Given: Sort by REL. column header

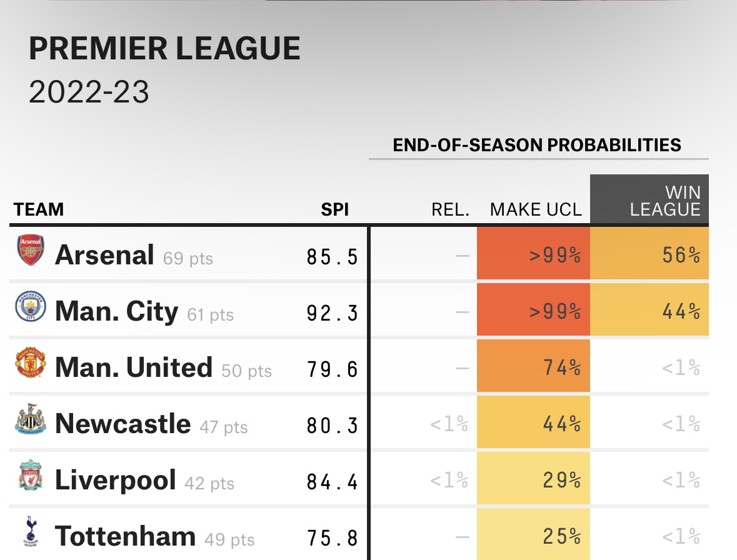Looking at the screenshot, I should pyautogui.click(x=450, y=209).
